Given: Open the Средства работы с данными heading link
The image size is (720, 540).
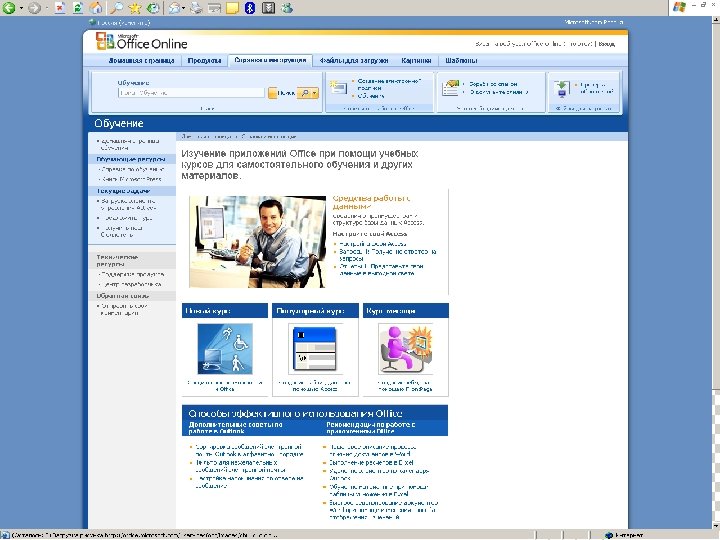Looking at the screenshot, I should pos(371,202).
